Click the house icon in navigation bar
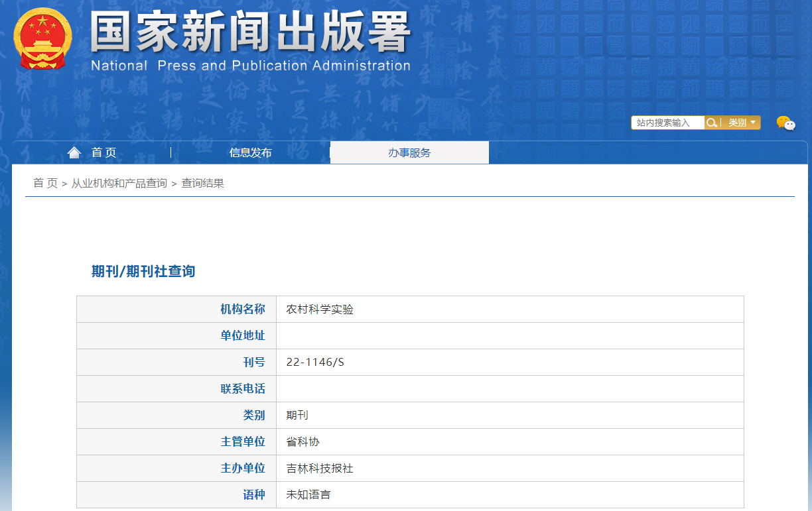Viewport: 812px width, 511px height. [74, 152]
